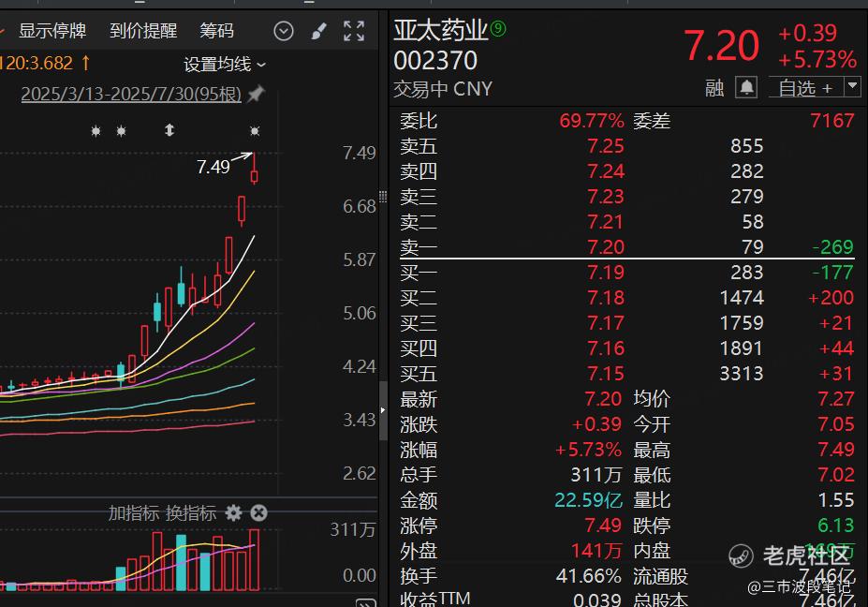This screenshot has height=607, width=868.
Task: Click the 今开 7.05 value
Action: (836, 424)
